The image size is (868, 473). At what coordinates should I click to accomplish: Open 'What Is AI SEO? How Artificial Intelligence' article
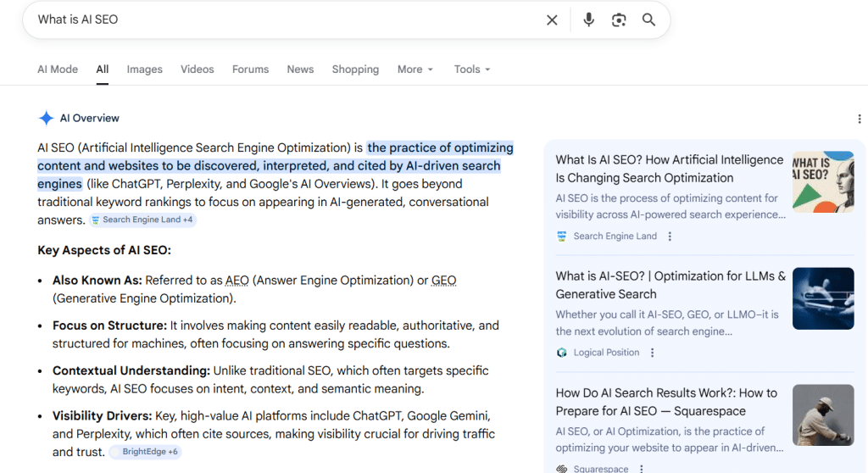[670, 169]
